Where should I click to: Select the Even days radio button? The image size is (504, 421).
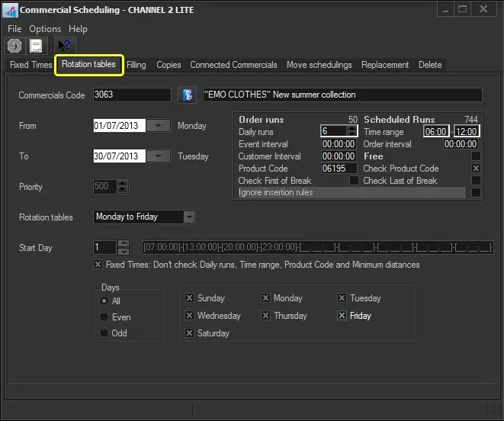(104, 317)
